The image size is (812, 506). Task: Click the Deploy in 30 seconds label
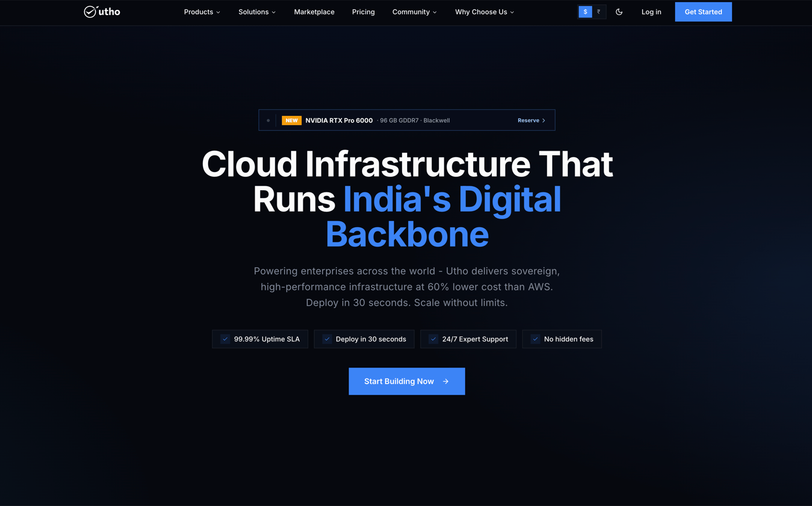371,339
